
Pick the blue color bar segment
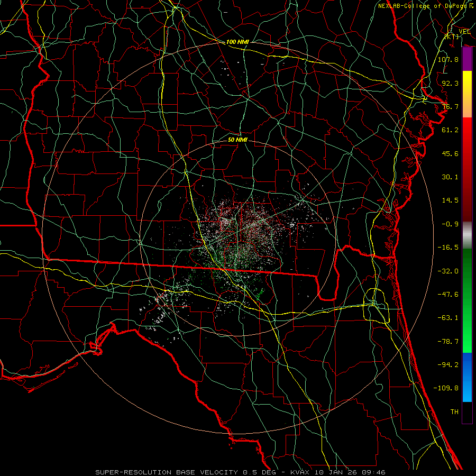coord(467,377)
